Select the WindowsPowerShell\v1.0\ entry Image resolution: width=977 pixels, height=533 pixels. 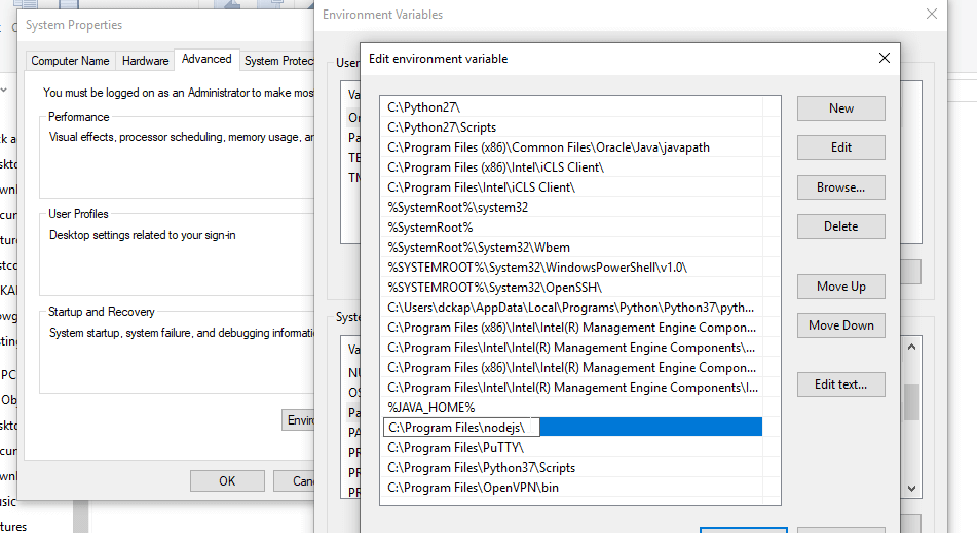572,267
